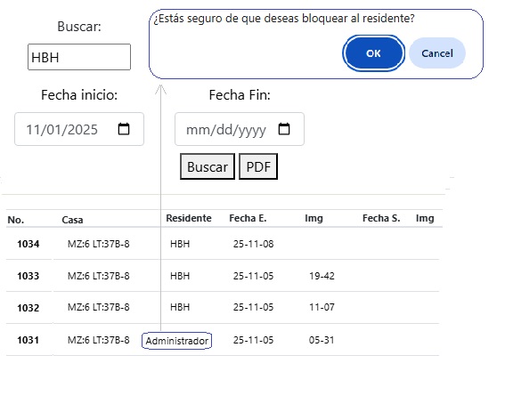Click entry date 25-11-08 in row 1034

[x=254, y=244]
